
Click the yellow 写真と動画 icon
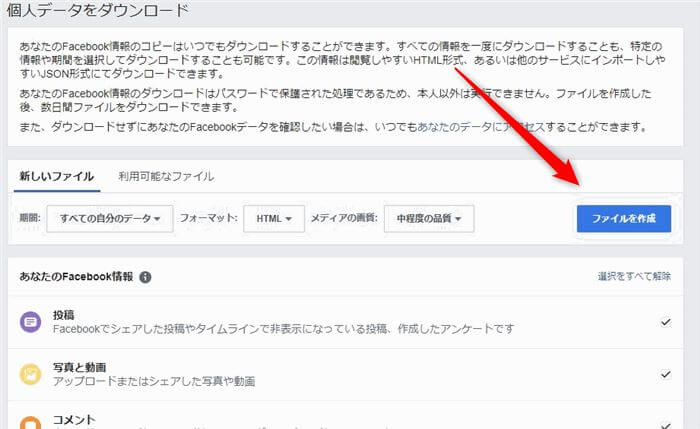30,374
